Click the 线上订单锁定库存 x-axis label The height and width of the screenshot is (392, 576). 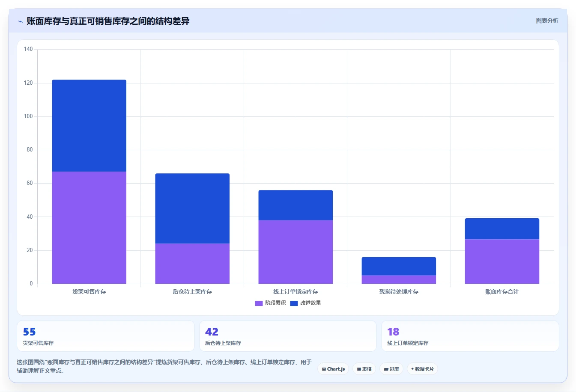[x=295, y=291]
